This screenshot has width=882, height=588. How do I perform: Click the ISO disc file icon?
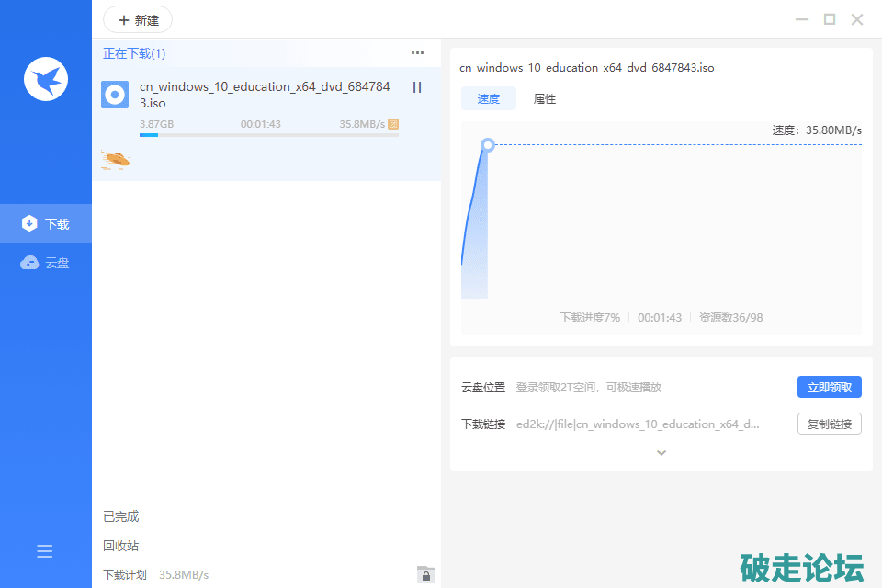(x=115, y=95)
